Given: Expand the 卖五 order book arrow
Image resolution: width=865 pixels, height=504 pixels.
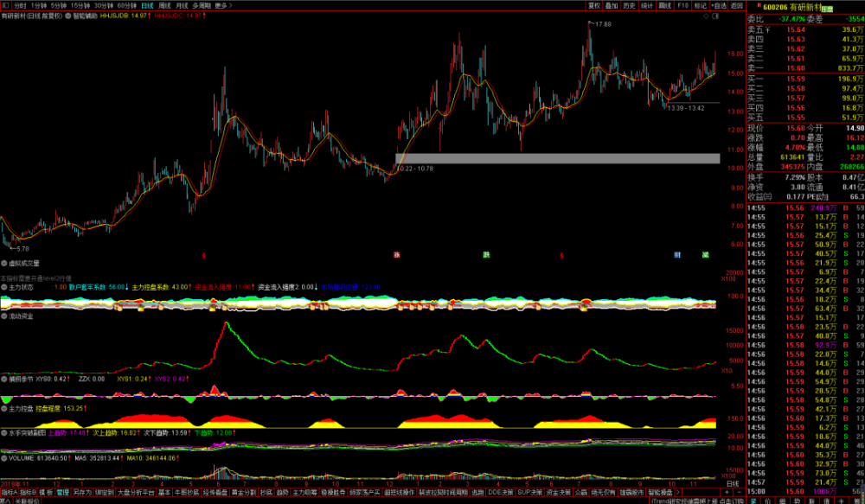Looking at the screenshot, I should pos(767,29).
